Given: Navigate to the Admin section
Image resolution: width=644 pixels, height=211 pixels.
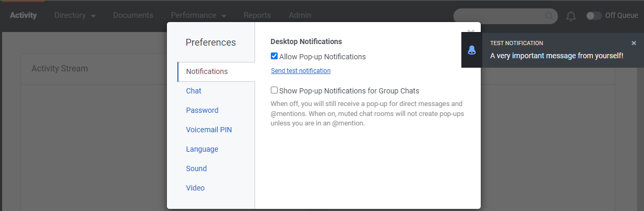Looking at the screenshot, I should coord(300,15).
